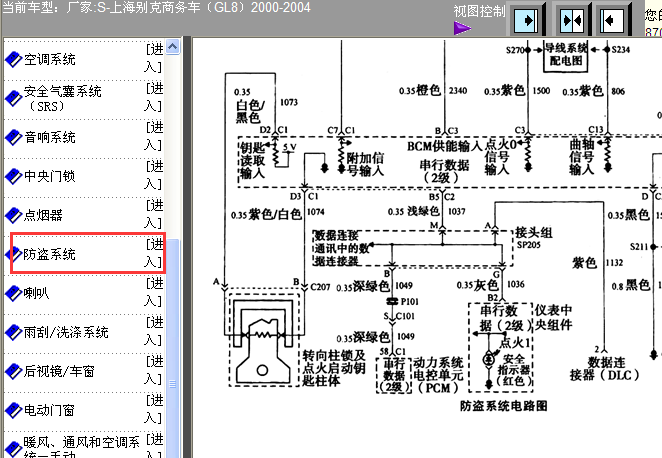Click the book icon beside 雨刮/洗涤系统
662x458 pixels.
click(13, 333)
